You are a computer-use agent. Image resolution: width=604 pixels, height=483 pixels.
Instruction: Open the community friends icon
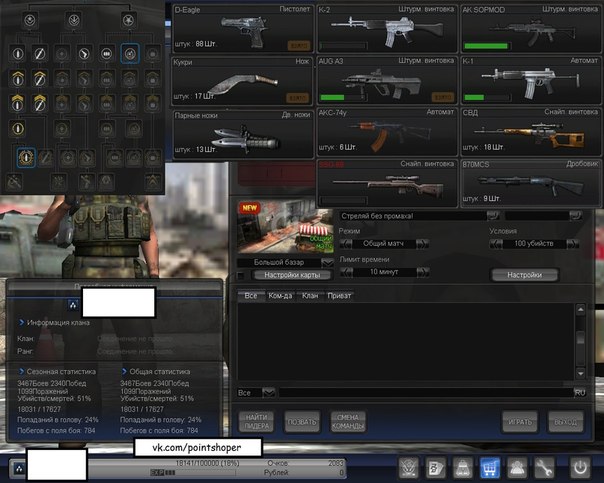[517, 468]
